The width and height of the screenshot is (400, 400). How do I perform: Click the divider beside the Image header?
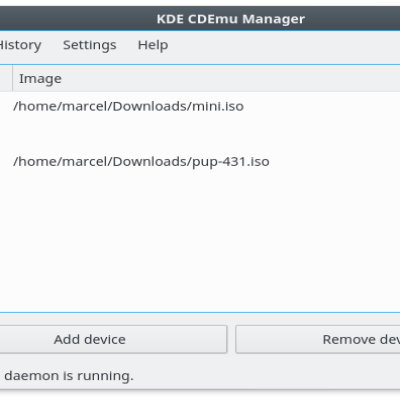click(12, 79)
